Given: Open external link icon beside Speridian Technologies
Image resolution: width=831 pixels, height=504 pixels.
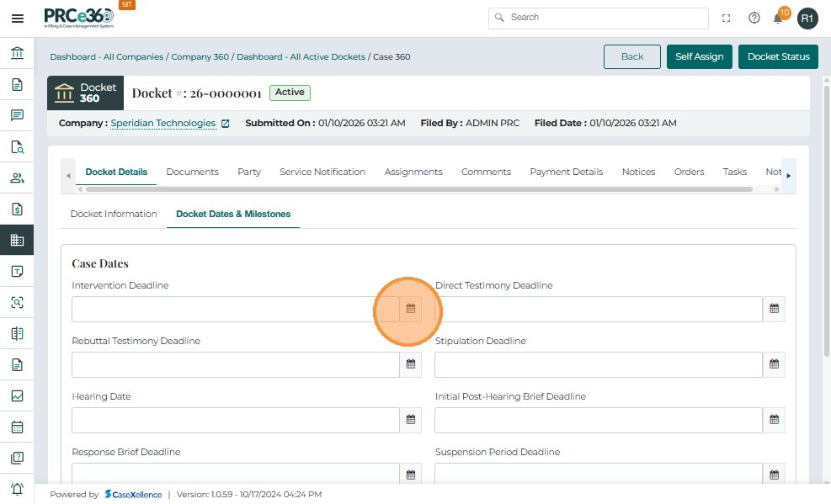Looking at the screenshot, I should (x=225, y=124).
